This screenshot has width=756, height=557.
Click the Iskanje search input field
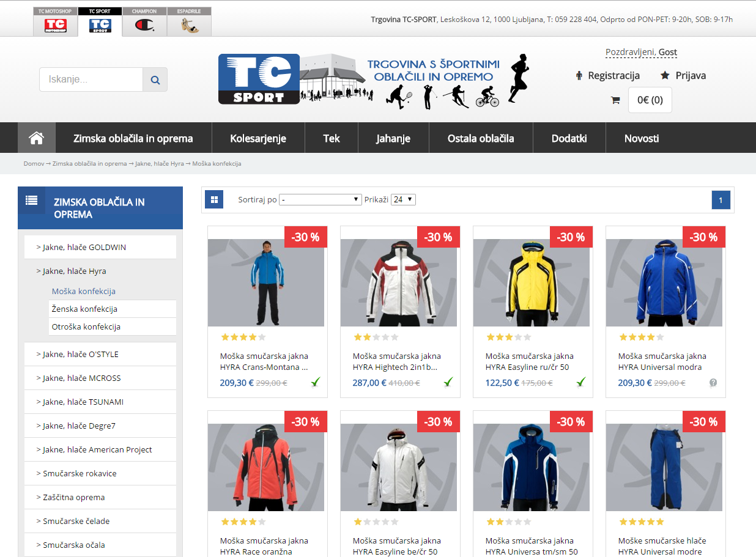pos(91,79)
